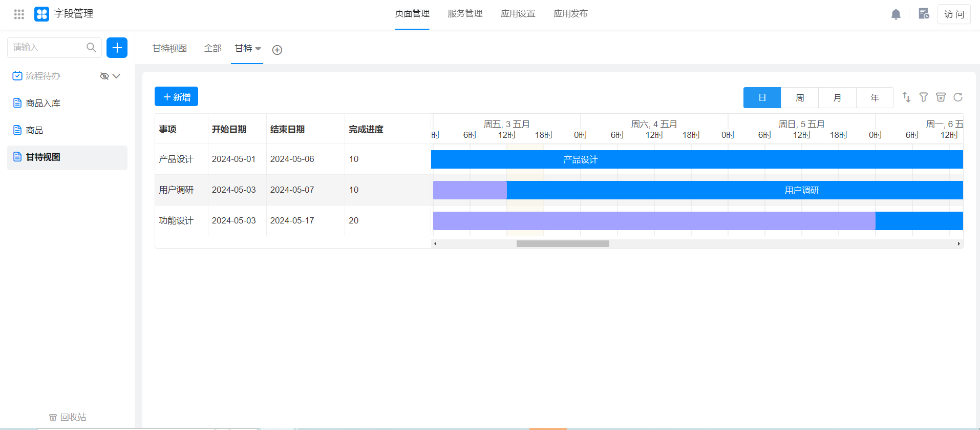Add a new view with the circled plus

(x=277, y=50)
